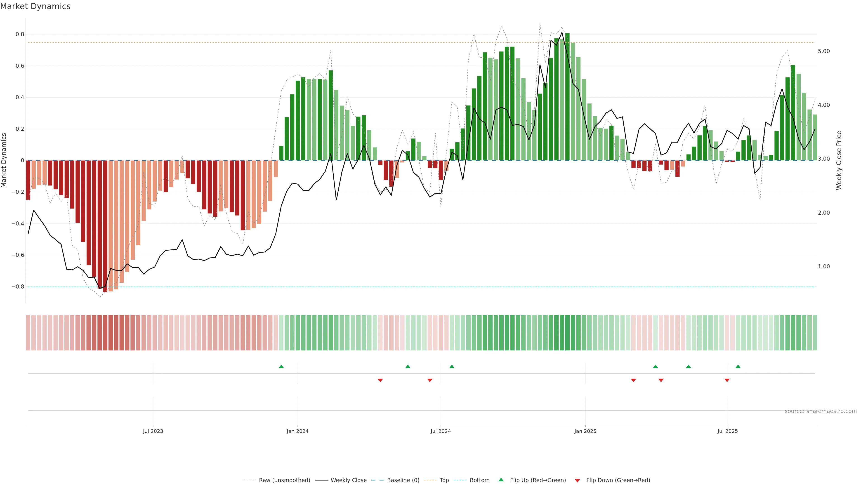Click the red down-triangle icon in legend
This screenshot has width=868, height=488.
[577, 480]
